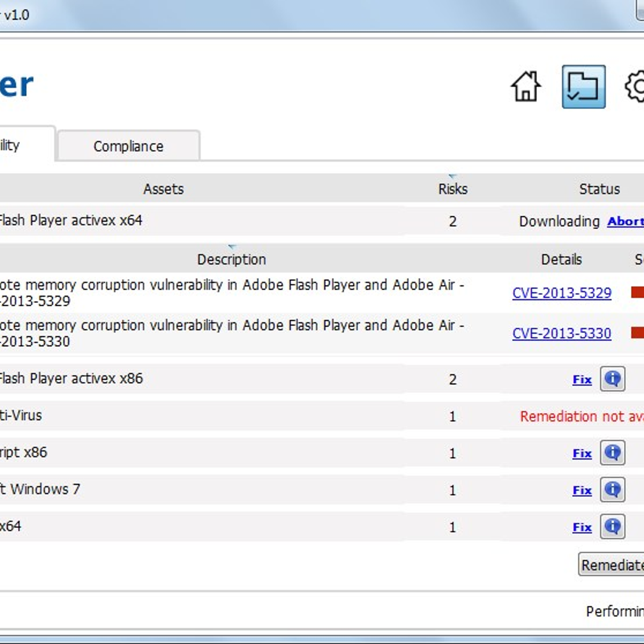Click the 'Performing' status bar text
Viewport: 644px width, 644px height.
615,611
